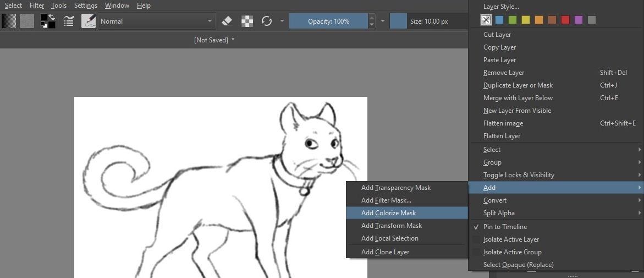Choose New Layer From Visible
The image size is (644, 278).
pyautogui.click(x=555, y=111)
